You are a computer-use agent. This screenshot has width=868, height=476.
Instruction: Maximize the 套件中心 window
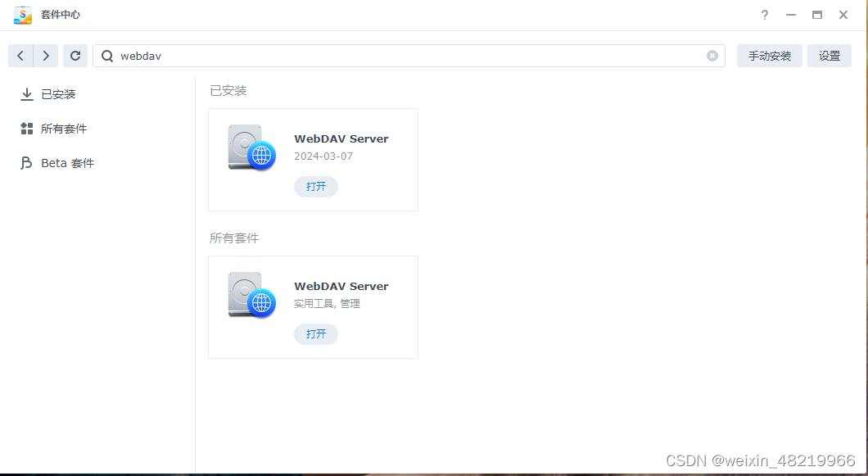pos(817,15)
